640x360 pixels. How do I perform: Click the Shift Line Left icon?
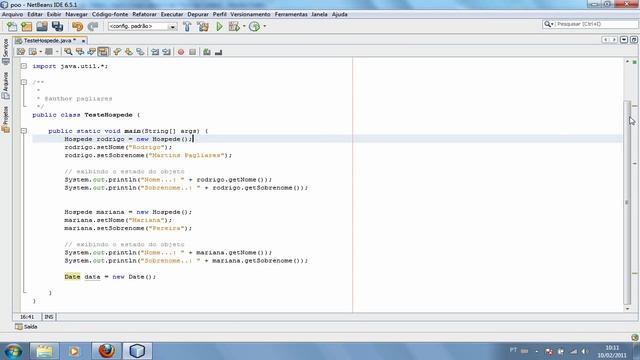[x=155, y=52]
